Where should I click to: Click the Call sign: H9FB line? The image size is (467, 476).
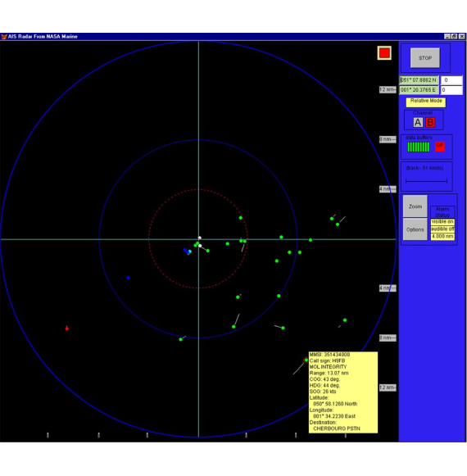coord(327,360)
